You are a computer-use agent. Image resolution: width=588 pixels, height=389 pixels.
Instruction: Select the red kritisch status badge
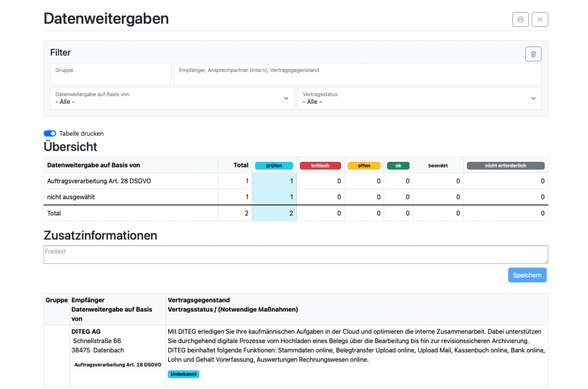tap(320, 166)
